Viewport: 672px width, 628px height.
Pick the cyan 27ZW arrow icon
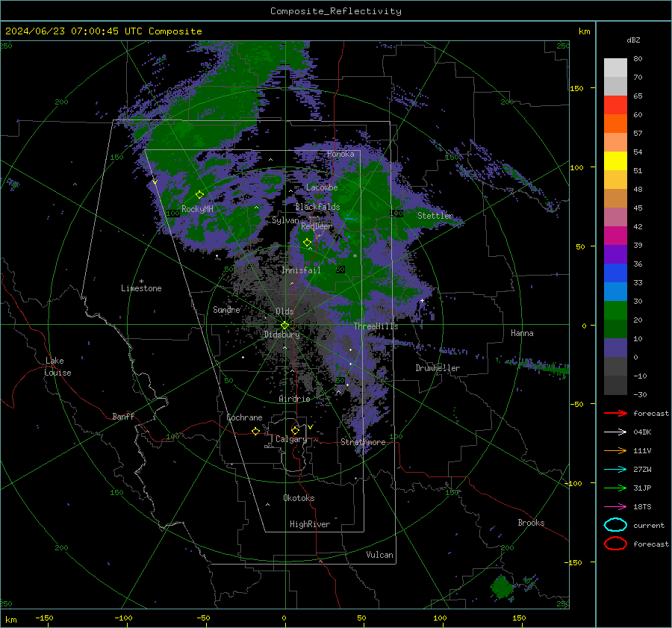coord(615,469)
